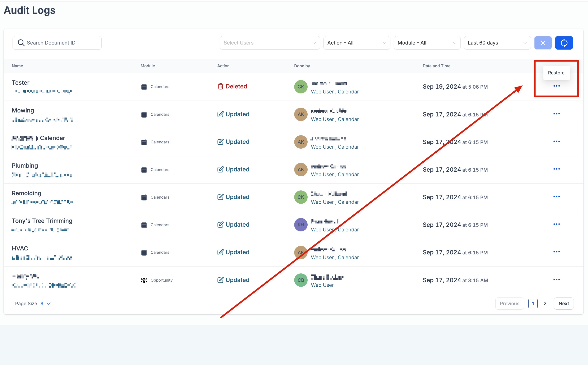588x365 pixels.
Task: Expand the Action - All filter
Action: [x=357, y=43]
